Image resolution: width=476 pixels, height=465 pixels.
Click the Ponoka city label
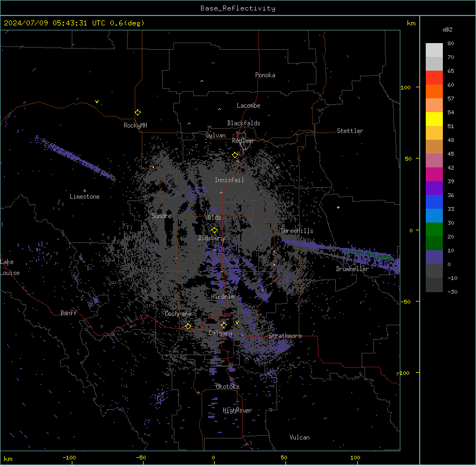pyautogui.click(x=265, y=75)
